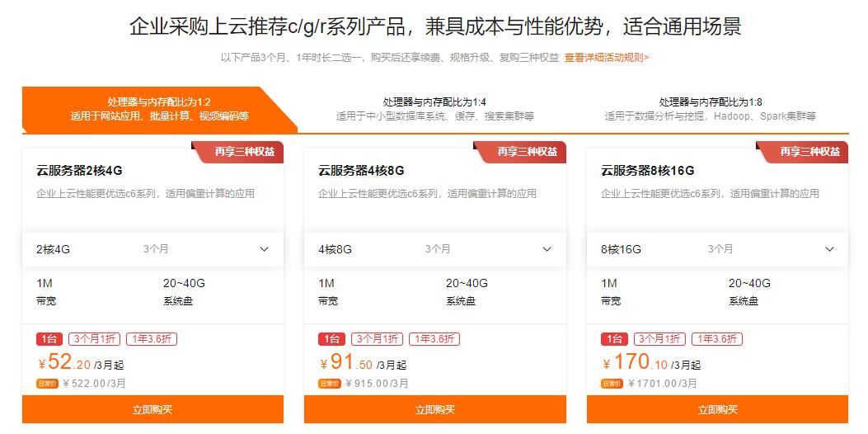
Task: Click the ¥170.10 price
Action: coord(635,362)
